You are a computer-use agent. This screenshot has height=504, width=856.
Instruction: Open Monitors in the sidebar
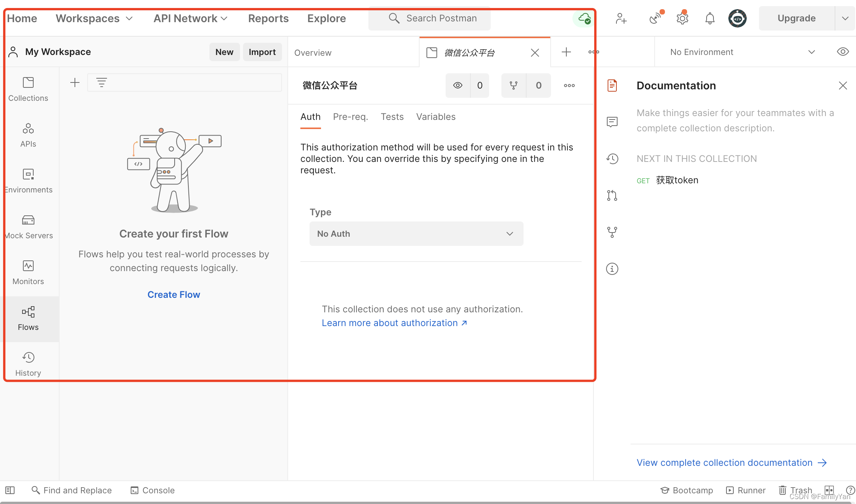(28, 273)
